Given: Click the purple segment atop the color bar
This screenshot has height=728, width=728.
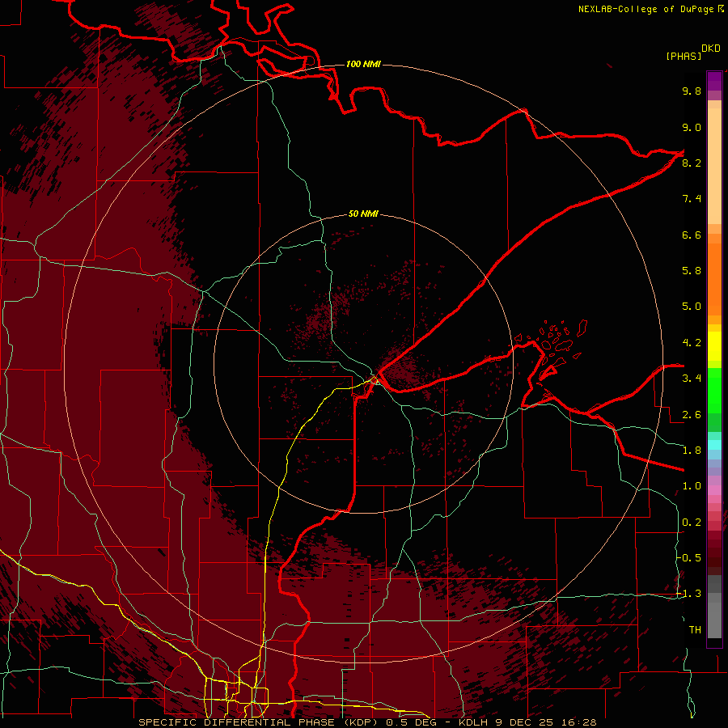Looking at the screenshot, I should (714, 82).
